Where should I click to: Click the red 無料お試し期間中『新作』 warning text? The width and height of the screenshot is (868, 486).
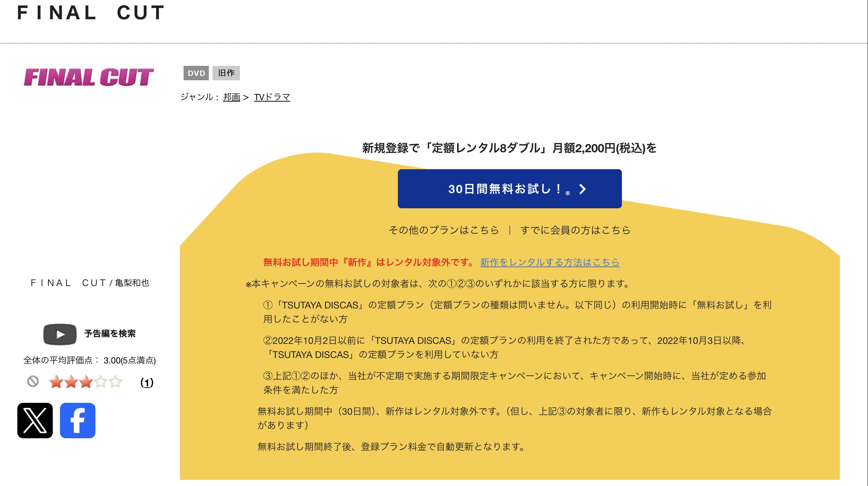(369, 262)
